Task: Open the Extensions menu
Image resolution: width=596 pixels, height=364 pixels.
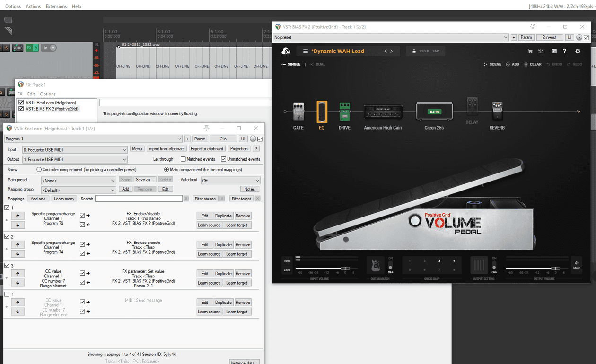Action: (x=56, y=6)
